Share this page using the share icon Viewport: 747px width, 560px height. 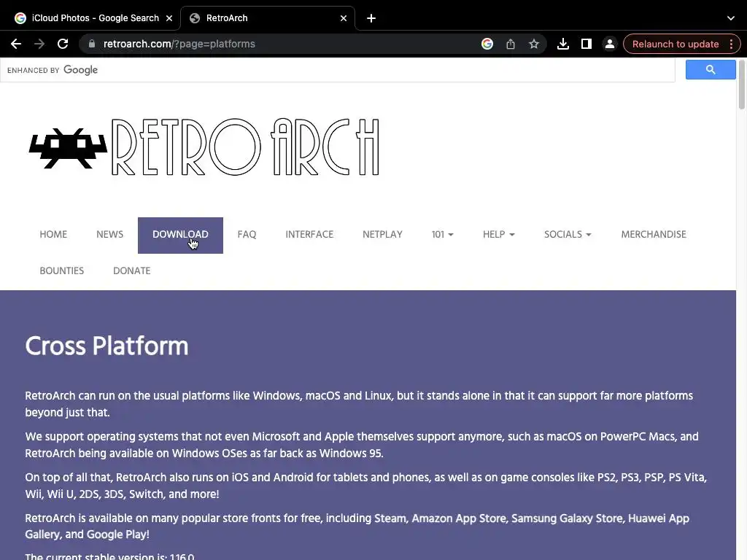(510, 44)
